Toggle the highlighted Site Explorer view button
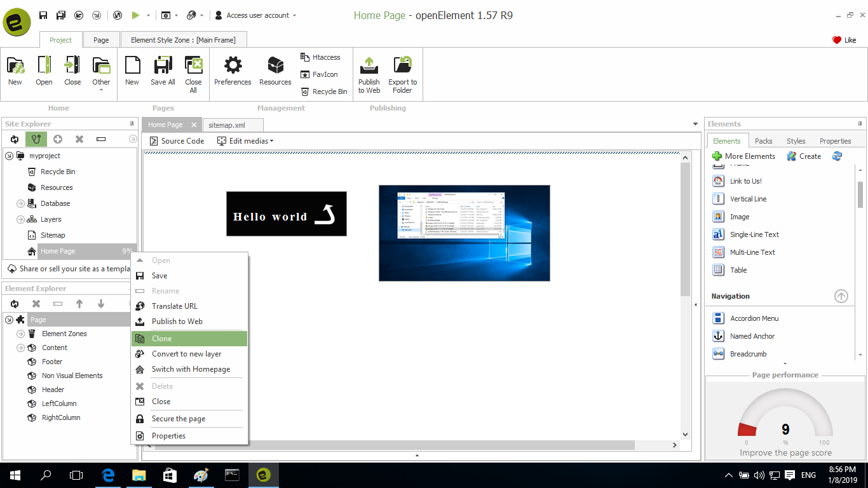The height and width of the screenshot is (488, 868). tap(36, 139)
